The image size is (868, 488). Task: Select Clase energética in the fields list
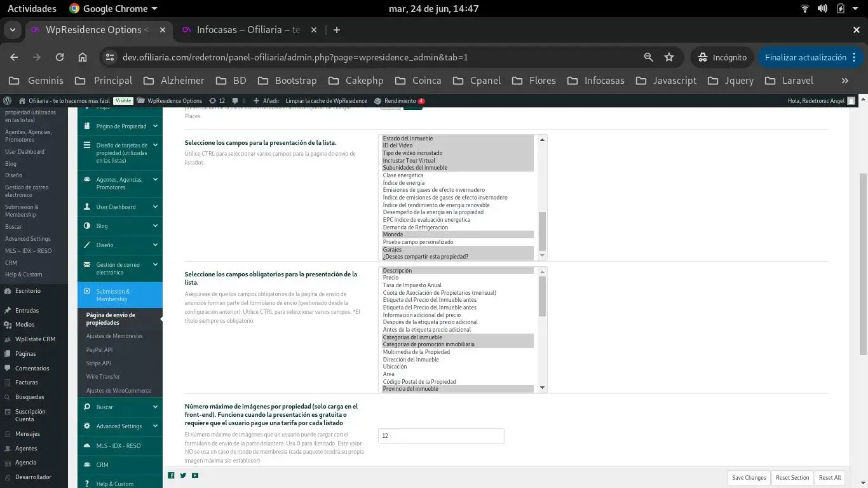(458, 175)
